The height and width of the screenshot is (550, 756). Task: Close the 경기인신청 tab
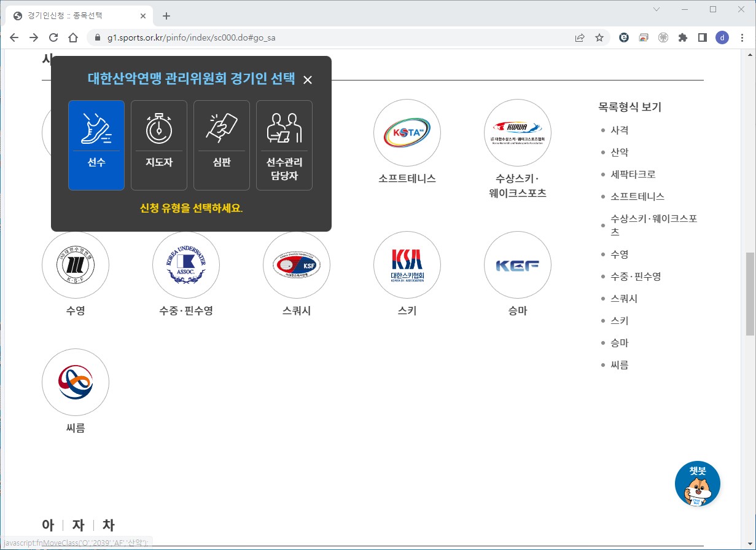(143, 16)
